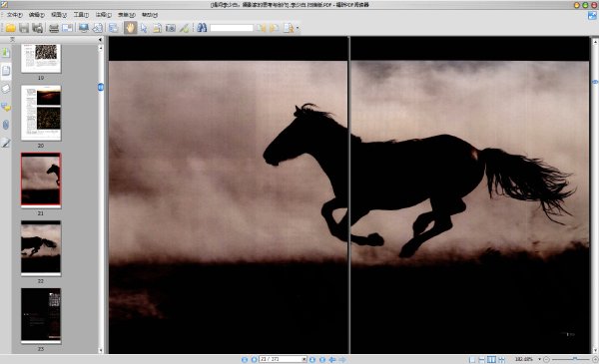Click the email/send icon after printer
This screenshot has width=599, height=364.
coord(67,28)
